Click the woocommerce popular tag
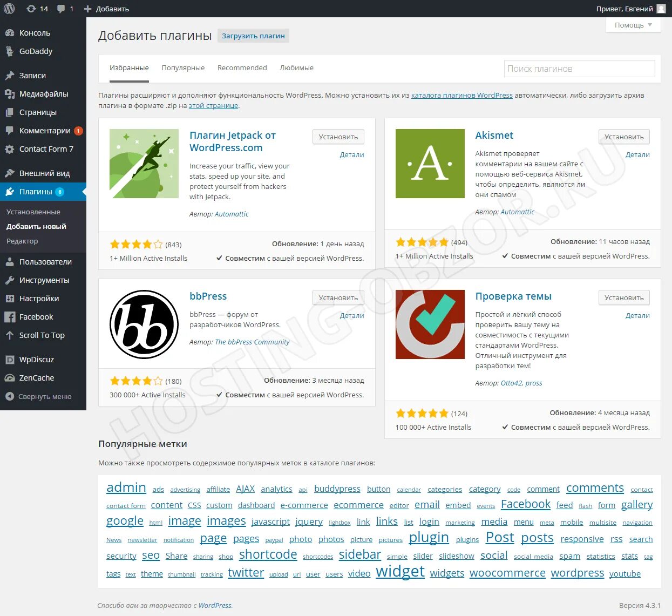The image size is (672, 616). (x=507, y=573)
